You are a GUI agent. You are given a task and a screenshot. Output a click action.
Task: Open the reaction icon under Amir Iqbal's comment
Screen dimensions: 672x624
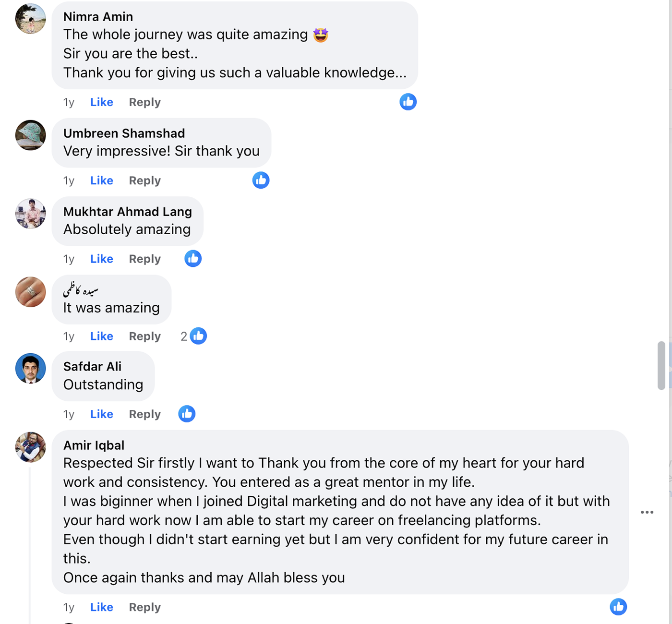(618, 607)
